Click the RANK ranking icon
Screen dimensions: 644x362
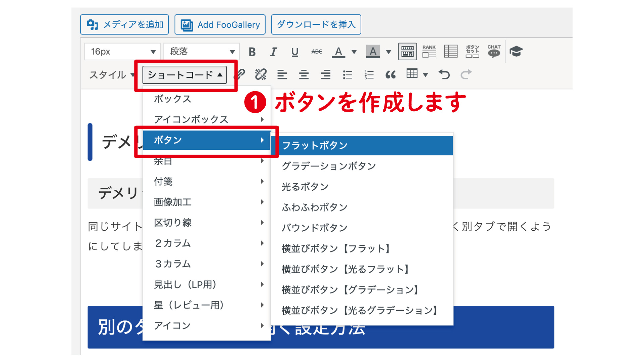coord(429,51)
